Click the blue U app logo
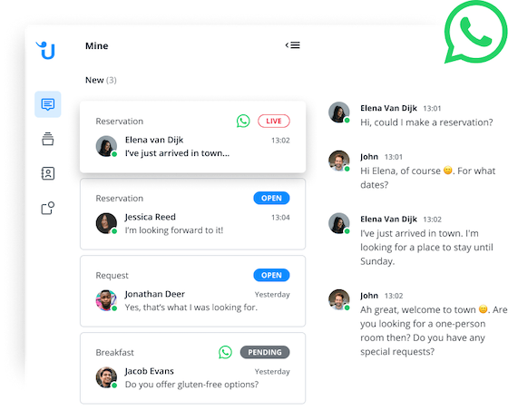The width and height of the screenshot is (508, 420). [x=45, y=50]
